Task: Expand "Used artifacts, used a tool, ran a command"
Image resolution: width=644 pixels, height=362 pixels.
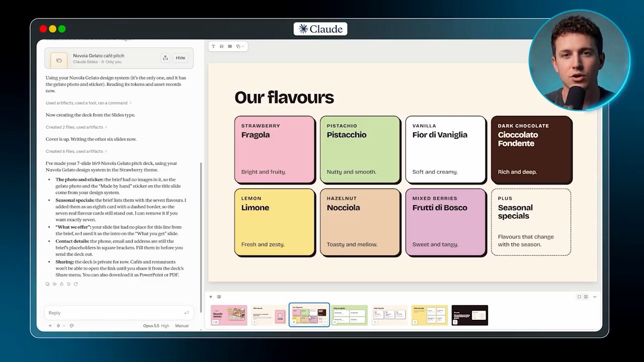Action: tap(89, 103)
